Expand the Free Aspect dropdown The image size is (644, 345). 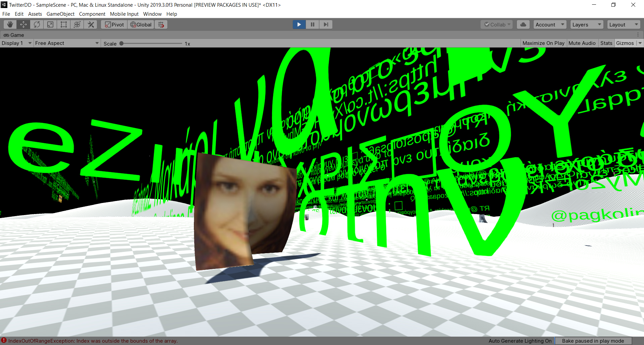pyautogui.click(x=67, y=43)
